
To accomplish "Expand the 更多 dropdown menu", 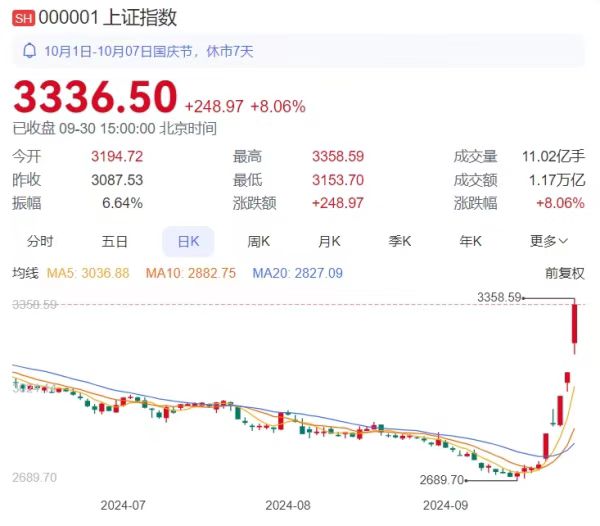I will coord(549,241).
